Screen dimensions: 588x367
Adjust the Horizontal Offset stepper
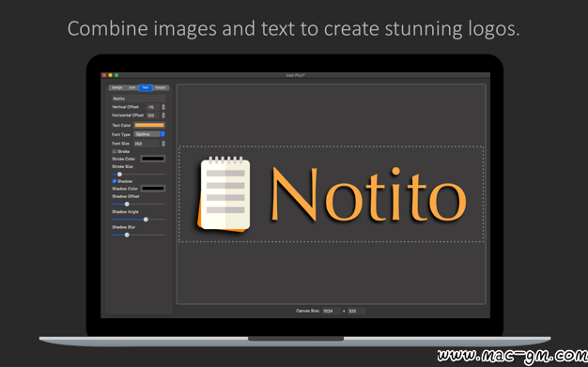coord(163,115)
